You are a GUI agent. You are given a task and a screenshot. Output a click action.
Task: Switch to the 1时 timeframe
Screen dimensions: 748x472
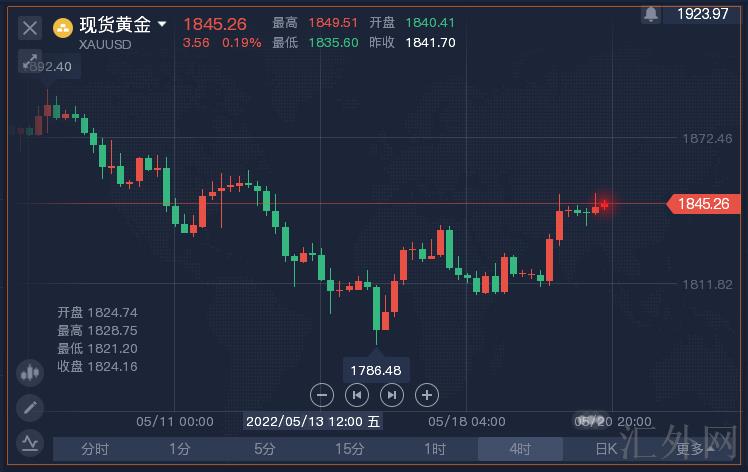[x=435, y=450]
